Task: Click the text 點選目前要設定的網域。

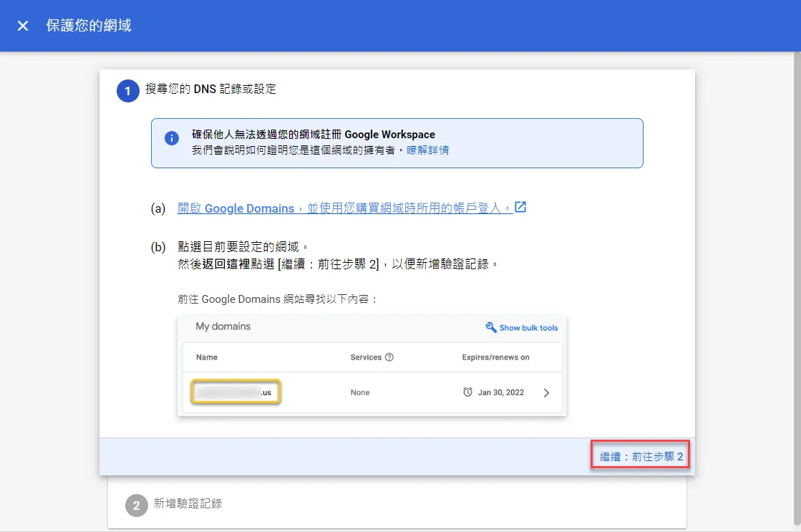Action: click(x=243, y=247)
